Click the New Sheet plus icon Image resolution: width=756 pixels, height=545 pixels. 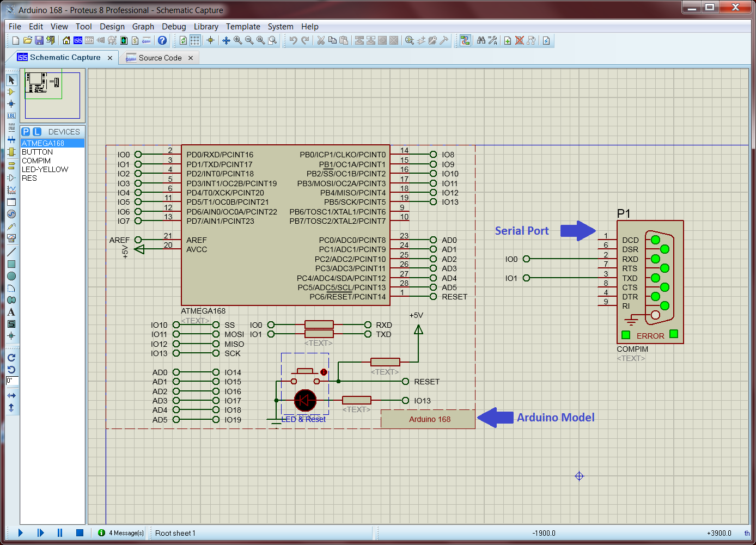point(508,40)
